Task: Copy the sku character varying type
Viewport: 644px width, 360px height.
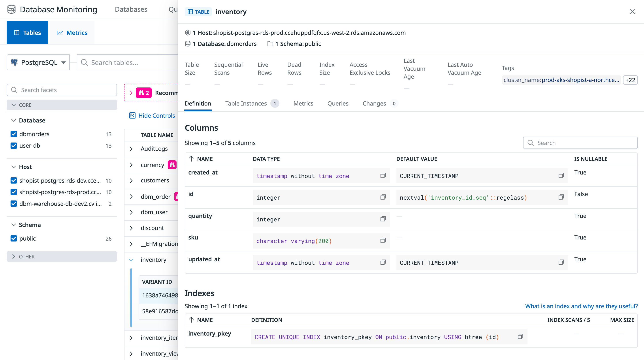Action: 383,241
